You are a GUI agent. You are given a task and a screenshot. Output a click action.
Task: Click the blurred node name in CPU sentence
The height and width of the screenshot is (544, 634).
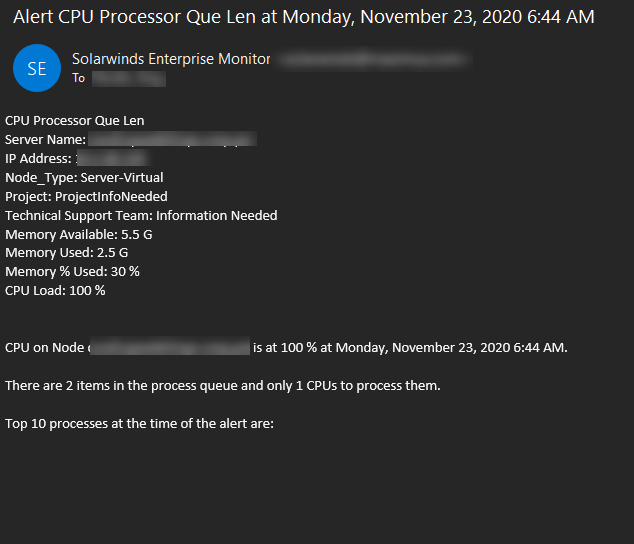pyautogui.click(x=169, y=347)
